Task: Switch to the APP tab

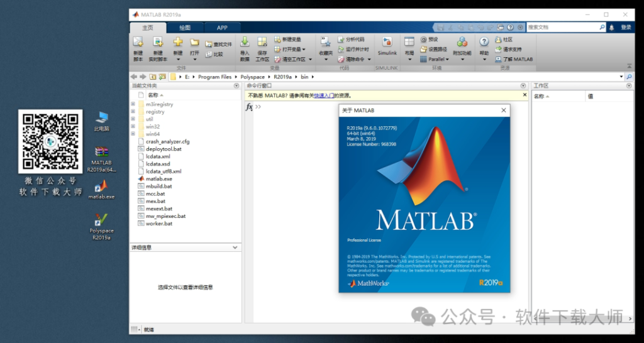Action: 222,28
